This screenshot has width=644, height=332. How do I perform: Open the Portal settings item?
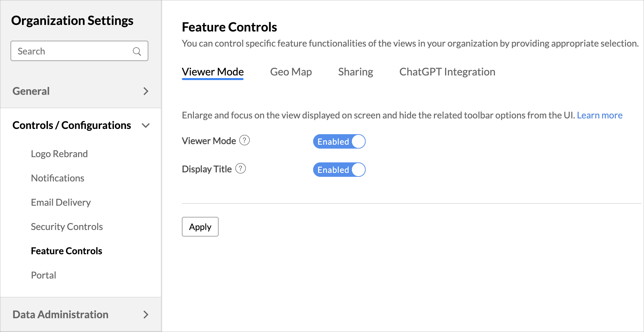[44, 275]
